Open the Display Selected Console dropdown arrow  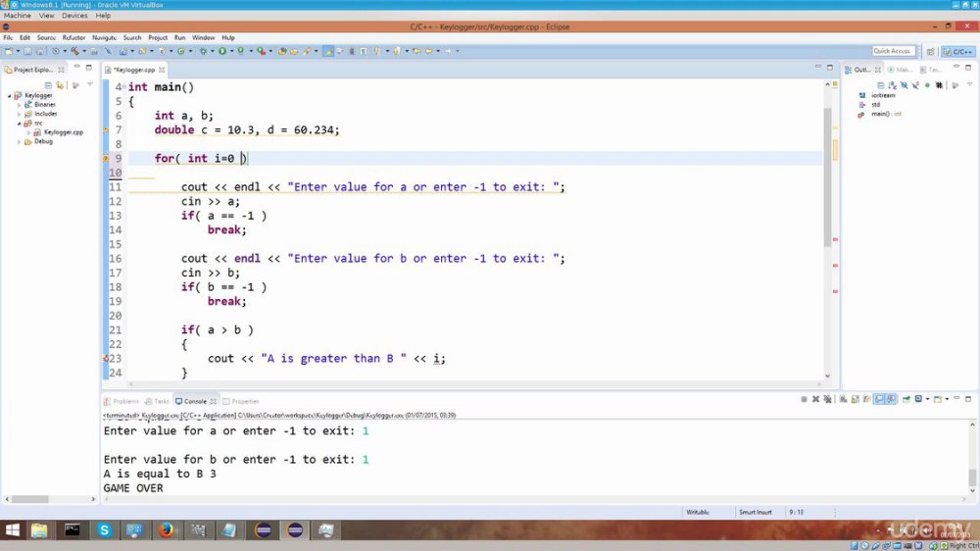pyautogui.click(x=927, y=399)
